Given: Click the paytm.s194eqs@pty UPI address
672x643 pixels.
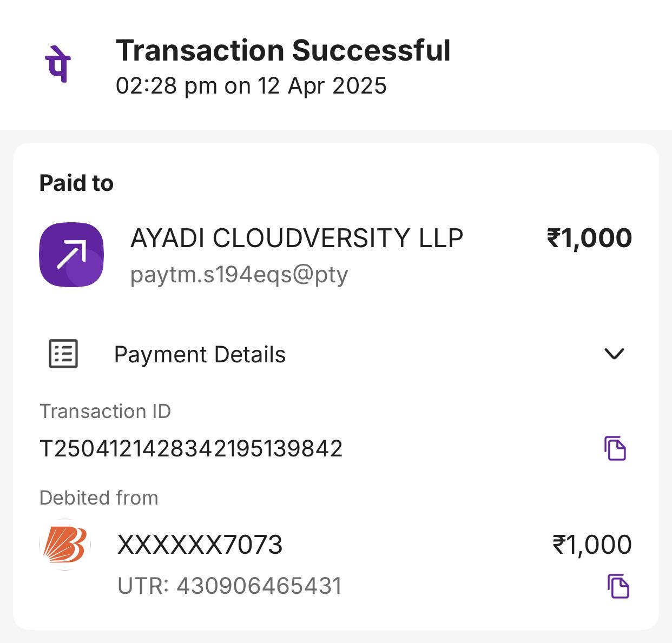Looking at the screenshot, I should point(239,275).
